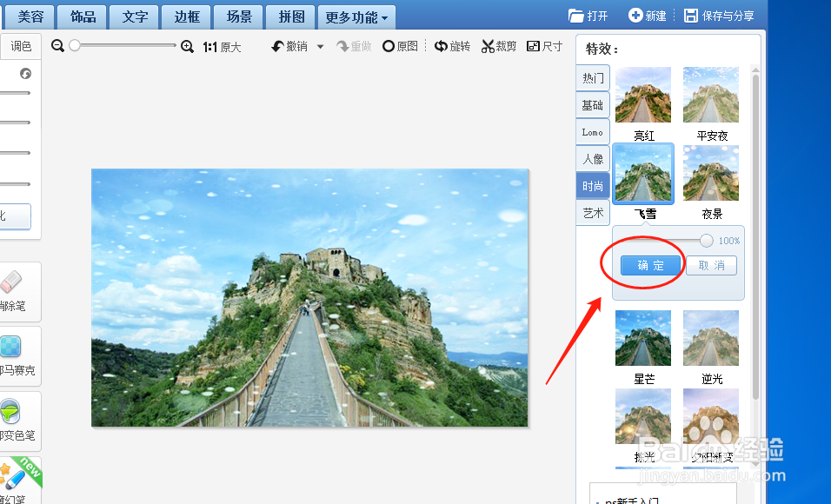Click the 飞雪 effect thumbnail

(643, 173)
